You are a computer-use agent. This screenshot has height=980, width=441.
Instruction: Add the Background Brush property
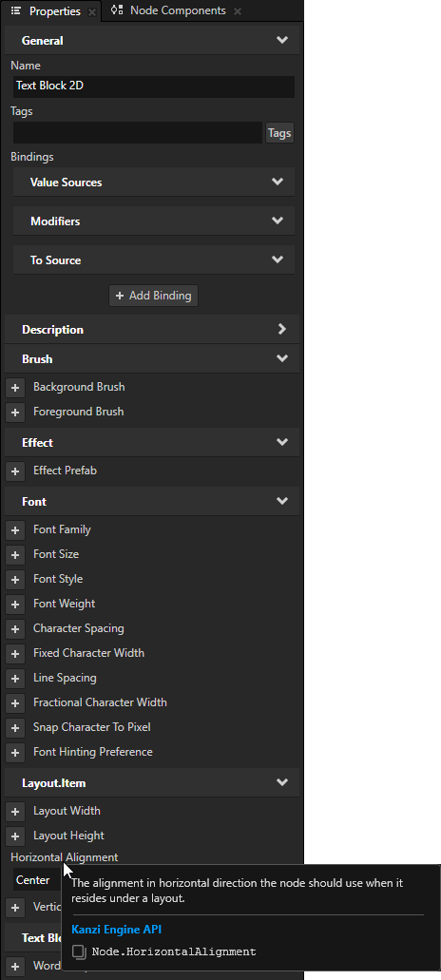click(x=15, y=388)
